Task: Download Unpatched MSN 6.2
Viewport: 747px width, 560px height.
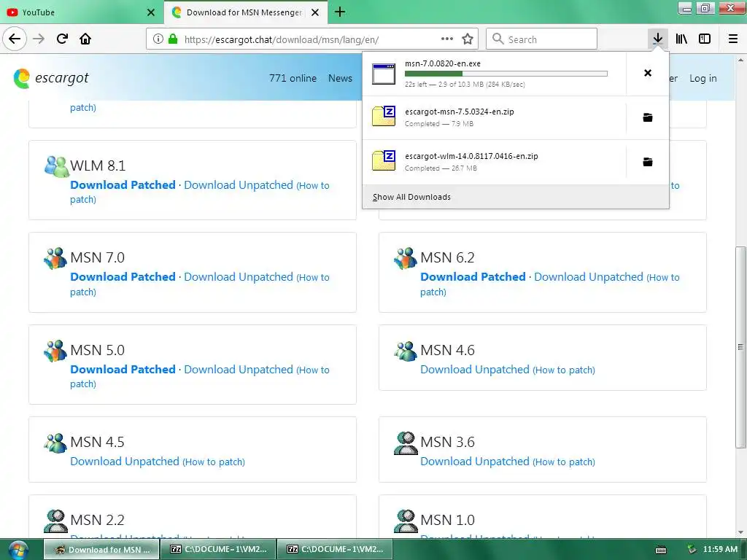Action: pyautogui.click(x=589, y=277)
